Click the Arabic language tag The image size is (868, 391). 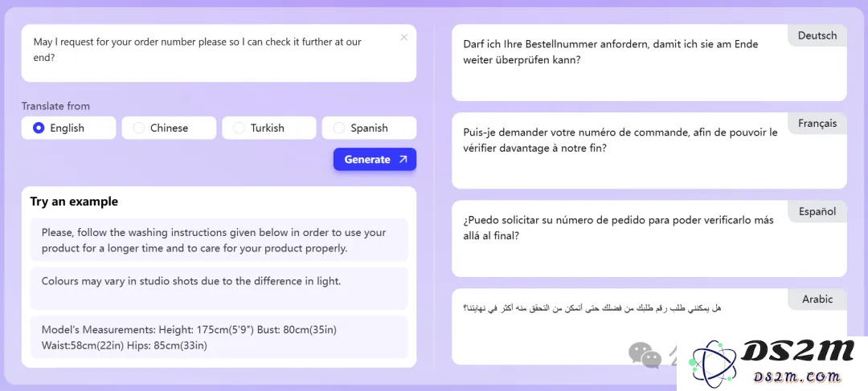(817, 299)
